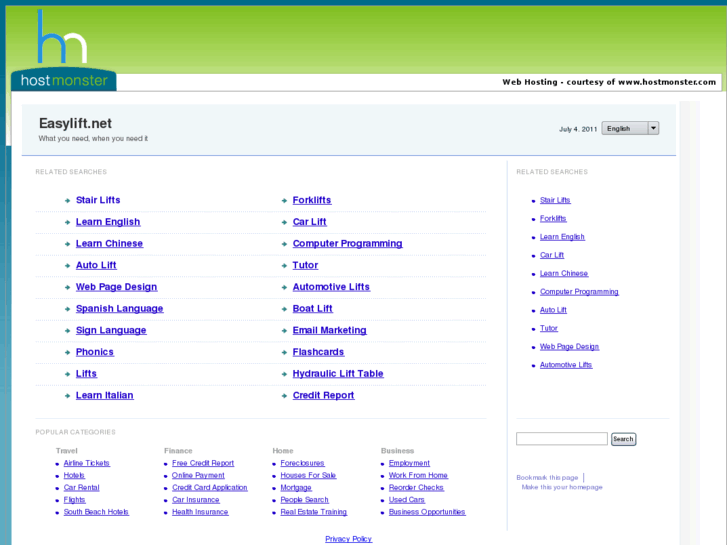Click sidebar Automotive Lifts link
Viewport: 727px width, 545px height.
566,365
